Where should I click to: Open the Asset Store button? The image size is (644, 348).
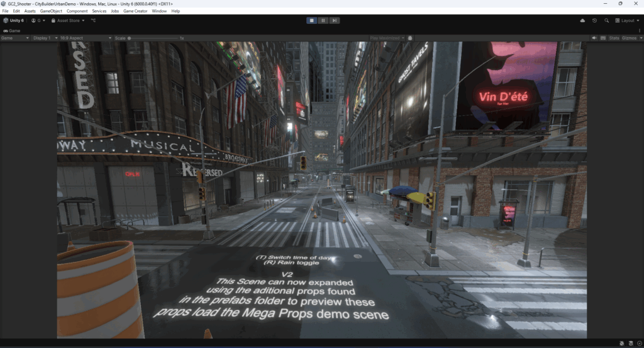pyautogui.click(x=69, y=20)
